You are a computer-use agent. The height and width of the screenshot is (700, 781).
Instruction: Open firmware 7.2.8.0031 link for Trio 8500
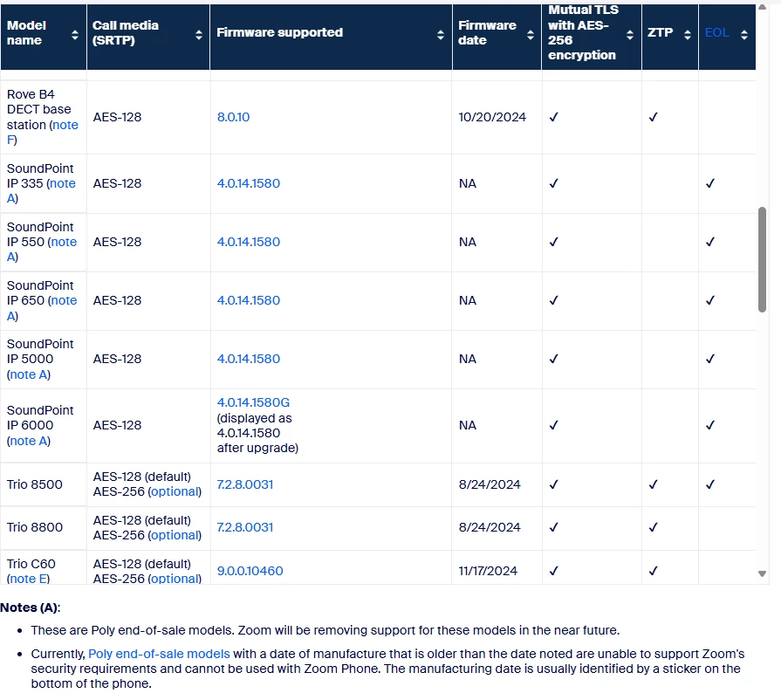click(x=244, y=484)
